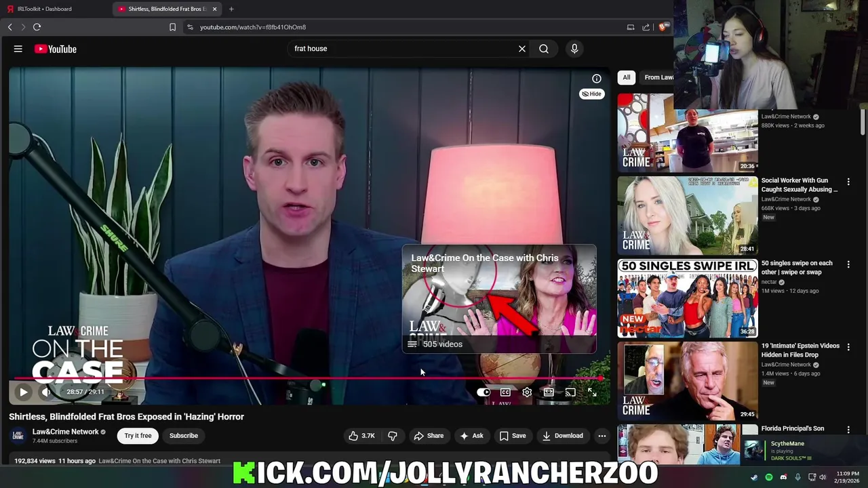Open Law&Crime Network channel name link
This screenshot has width=868, height=488.
tap(65, 432)
